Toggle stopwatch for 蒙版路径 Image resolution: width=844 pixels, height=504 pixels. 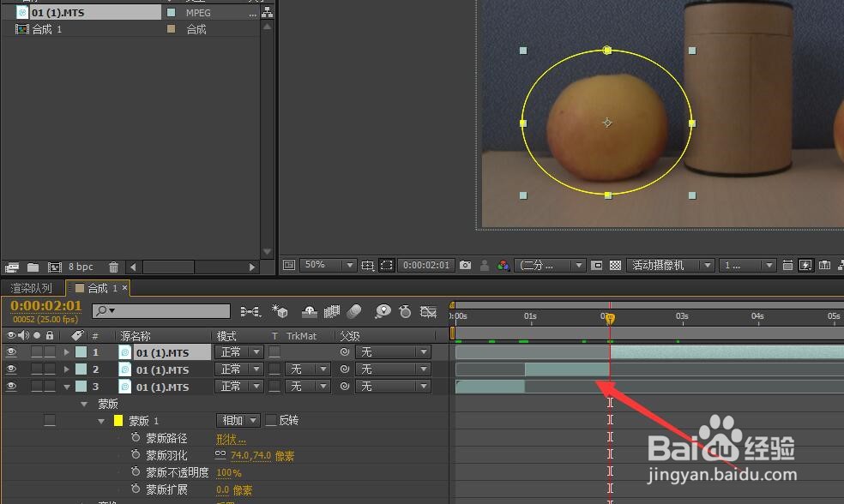[x=136, y=438]
